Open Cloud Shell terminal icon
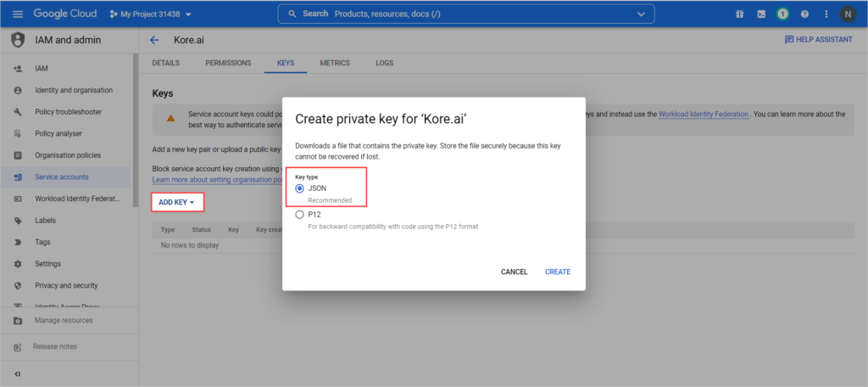The width and height of the screenshot is (868, 387). 761,14
